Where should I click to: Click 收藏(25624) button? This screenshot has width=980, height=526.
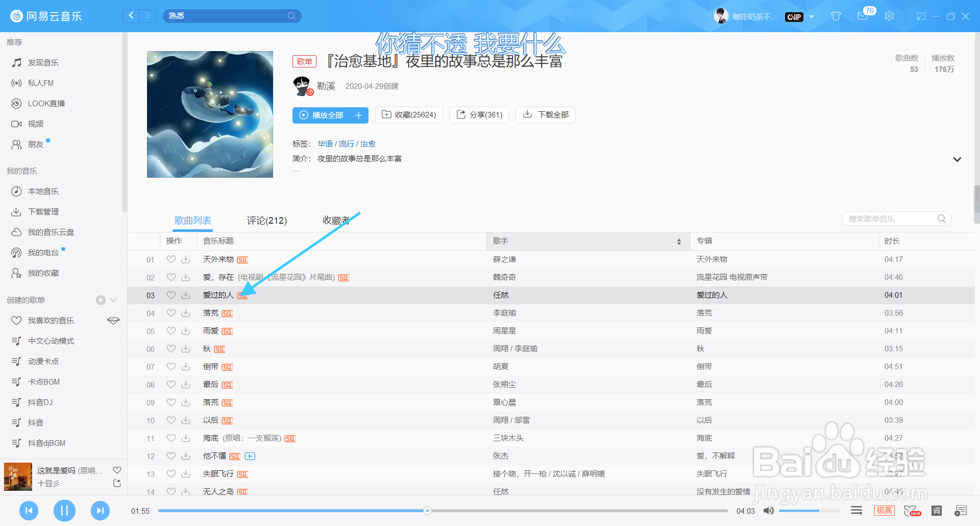[x=409, y=115]
